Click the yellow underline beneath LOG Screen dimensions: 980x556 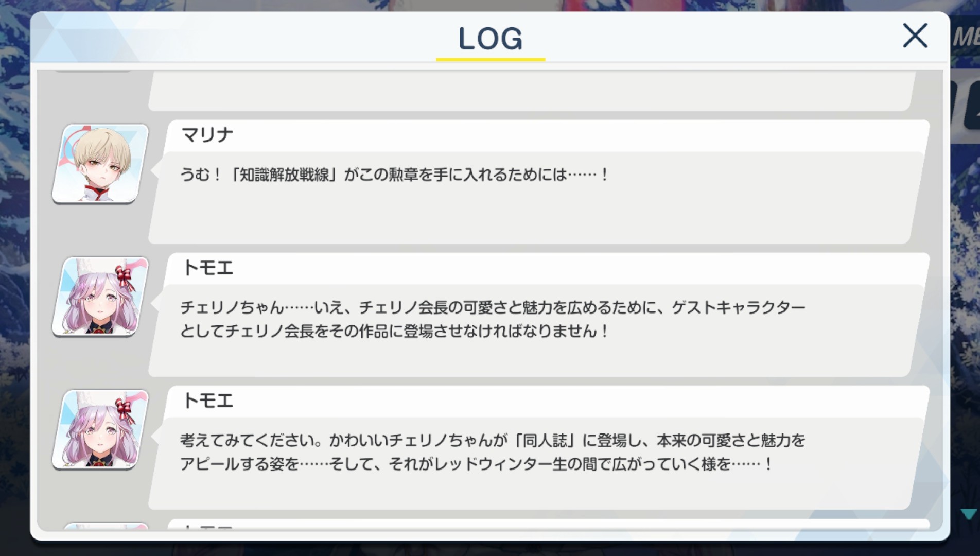pos(491,60)
